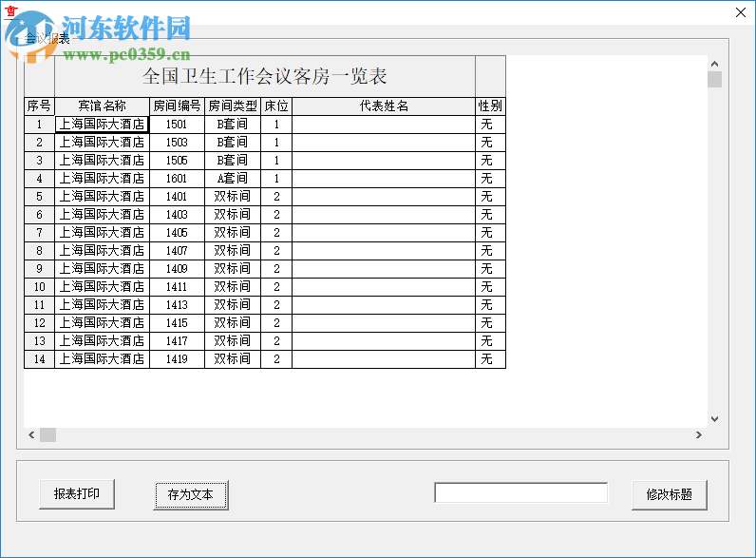Click the 房间编号 column header
The image size is (756, 558).
click(x=177, y=106)
